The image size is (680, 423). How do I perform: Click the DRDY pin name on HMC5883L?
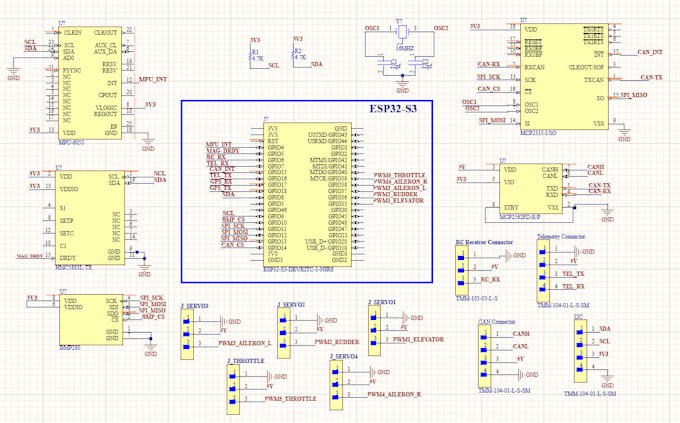[68, 258]
